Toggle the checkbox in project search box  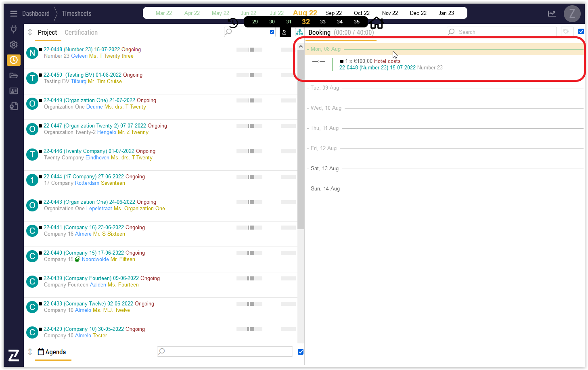click(x=272, y=32)
